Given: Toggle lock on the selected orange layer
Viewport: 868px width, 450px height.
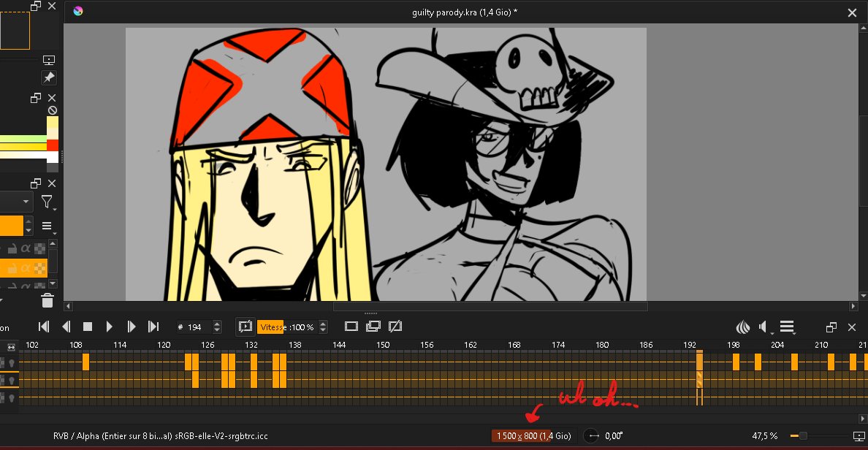Looking at the screenshot, I should tap(12, 268).
